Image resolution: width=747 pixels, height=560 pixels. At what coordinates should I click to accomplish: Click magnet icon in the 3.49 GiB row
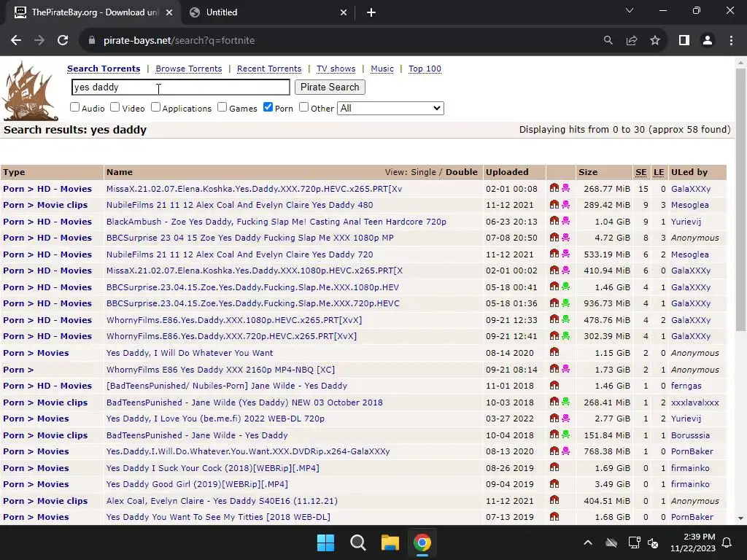point(554,484)
